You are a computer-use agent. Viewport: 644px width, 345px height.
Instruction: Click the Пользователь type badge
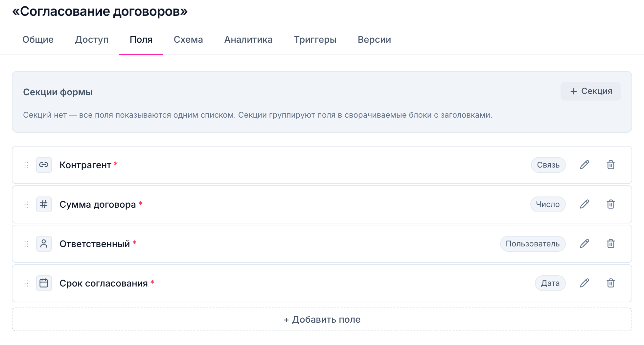tap(533, 244)
